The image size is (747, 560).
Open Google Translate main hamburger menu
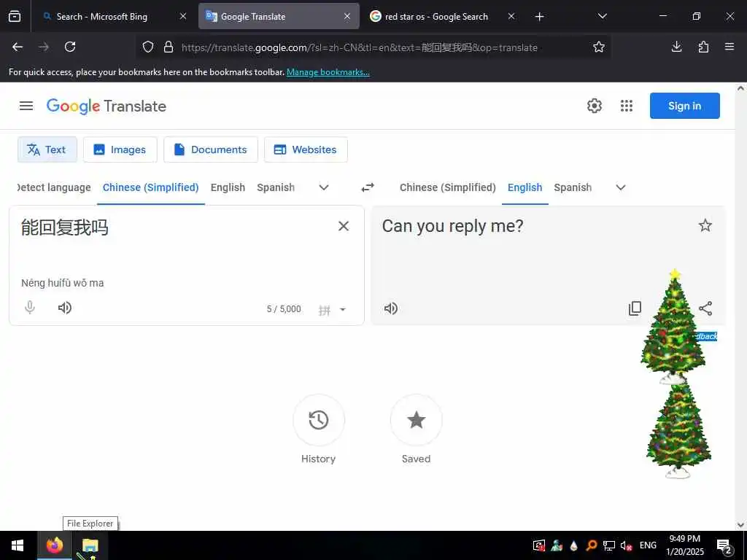coord(26,106)
